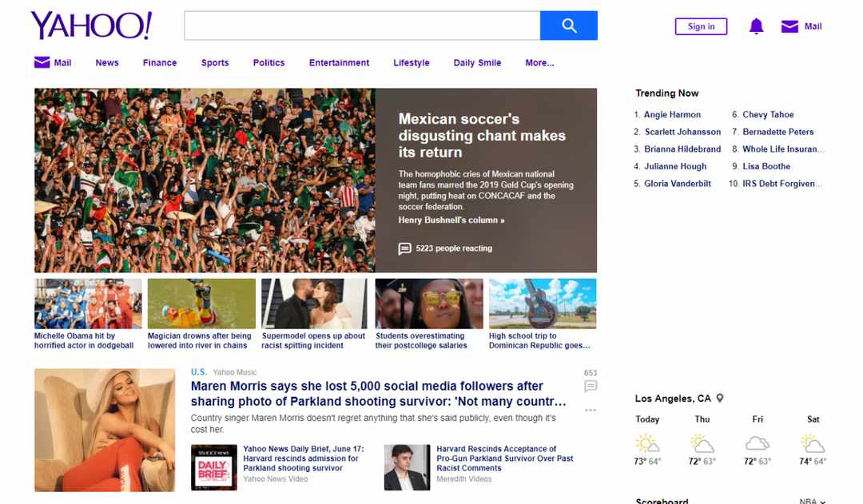Open Students overestimating salaries caption link
The width and height of the screenshot is (863, 504).
[x=421, y=340]
